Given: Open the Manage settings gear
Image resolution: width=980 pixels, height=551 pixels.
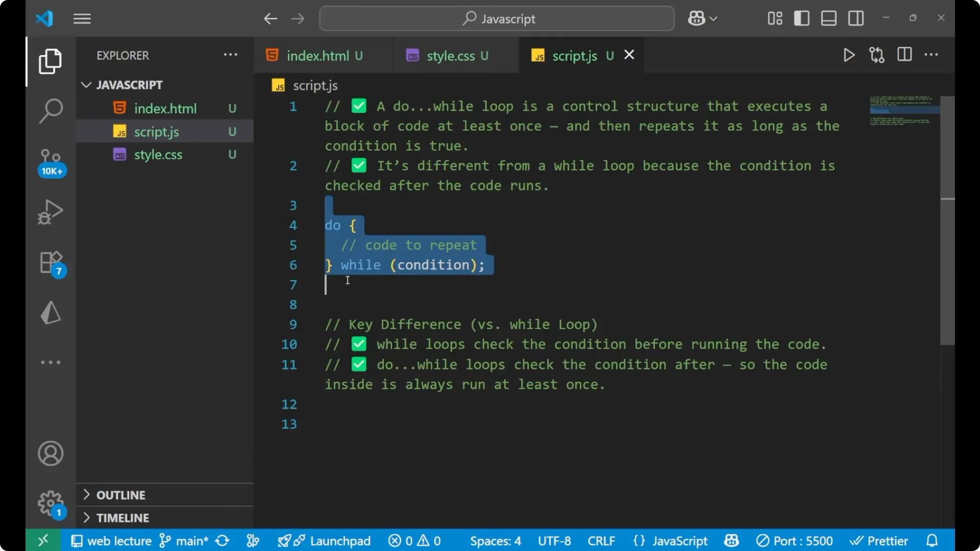Looking at the screenshot, I should (x=50, y=503).
